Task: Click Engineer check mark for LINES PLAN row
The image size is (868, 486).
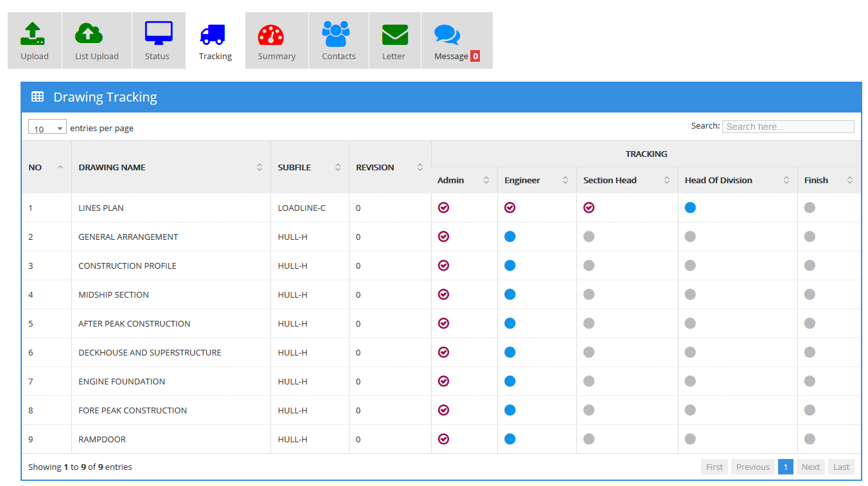Action: 510,208
